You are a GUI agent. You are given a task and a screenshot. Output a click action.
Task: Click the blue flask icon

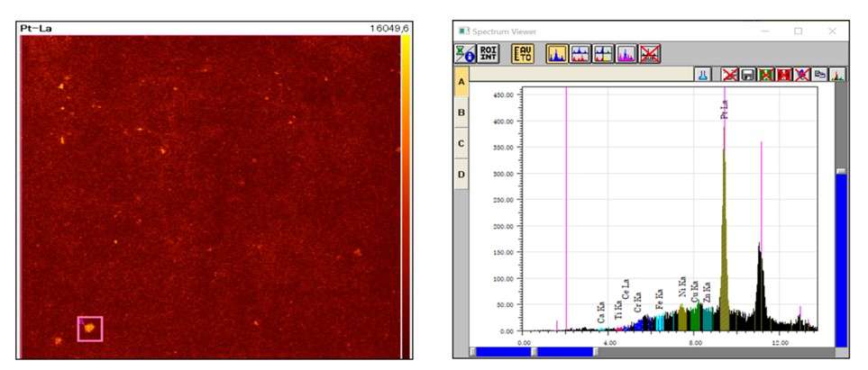point(703,75)
